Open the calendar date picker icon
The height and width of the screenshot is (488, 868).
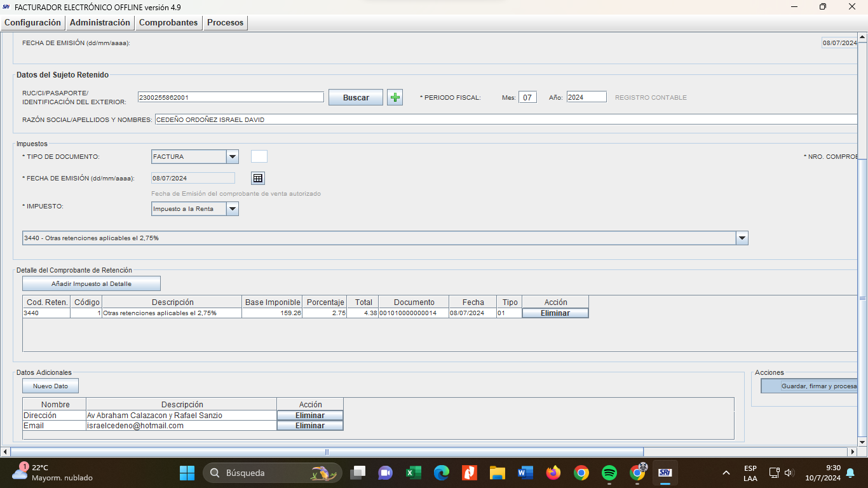(258, 178)
